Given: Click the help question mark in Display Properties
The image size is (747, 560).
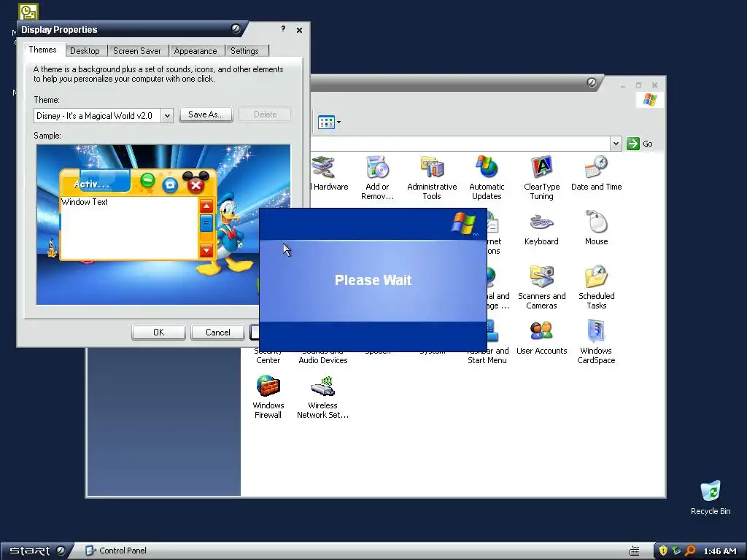Looking at the screenshot, I should click(x=283, y=29).
